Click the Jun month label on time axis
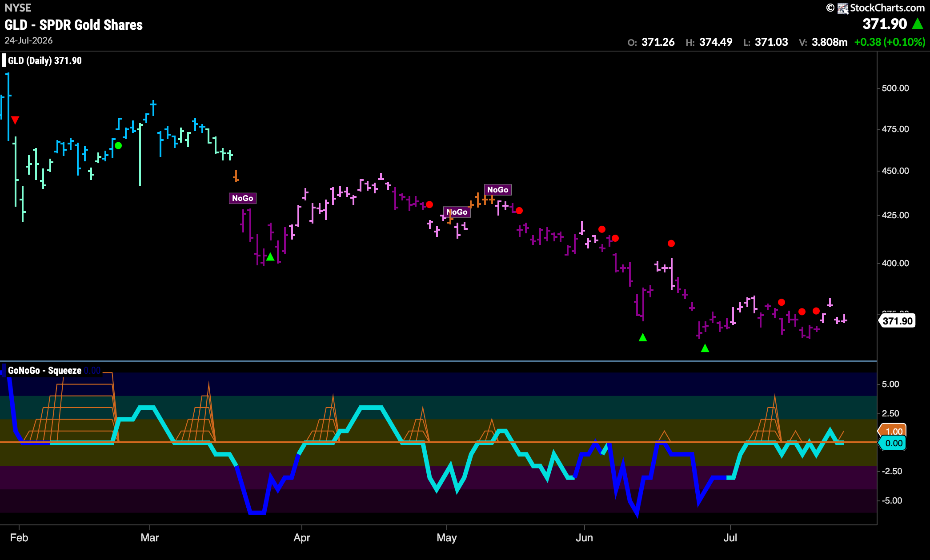 pyautogui.click(x=584, y=538)
